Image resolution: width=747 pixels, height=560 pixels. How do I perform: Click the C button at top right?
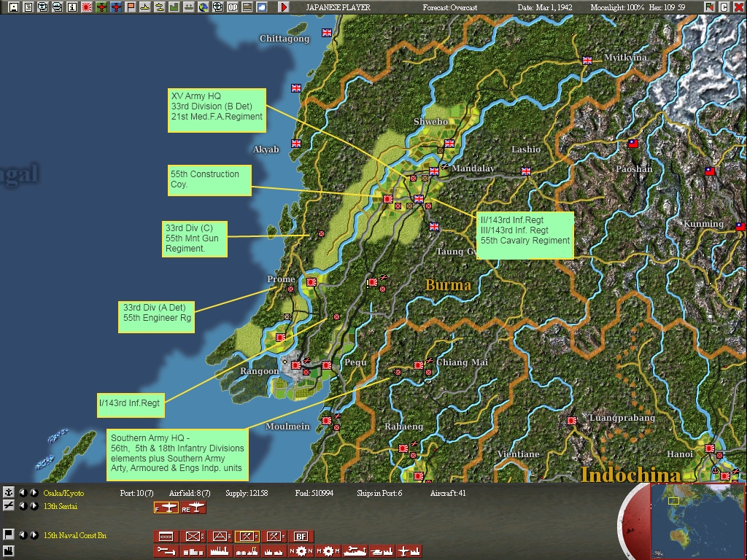(x=724, y=7)
